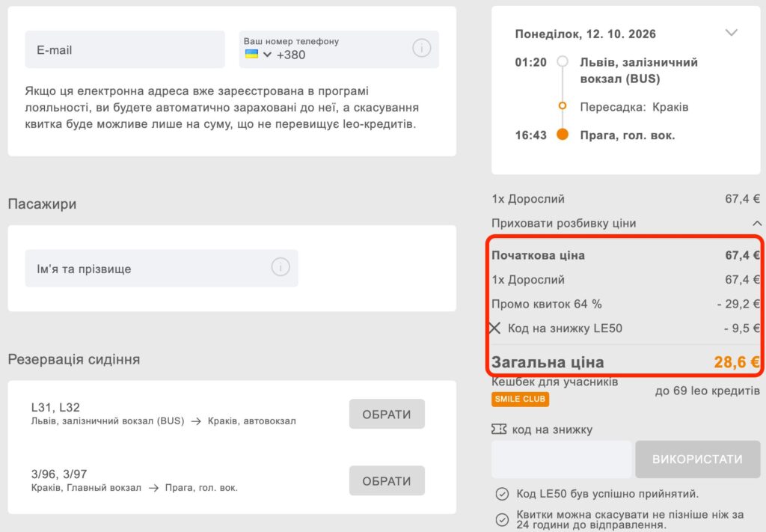Click checkmark icon beside LE50 accepted message

coord(502,494)
